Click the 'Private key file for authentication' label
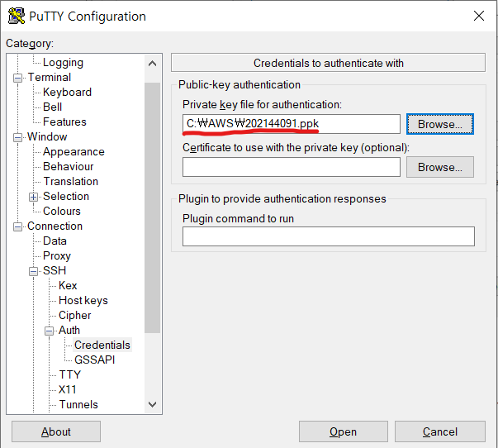This screenshot has height=448, width=498. click(262, 105)
